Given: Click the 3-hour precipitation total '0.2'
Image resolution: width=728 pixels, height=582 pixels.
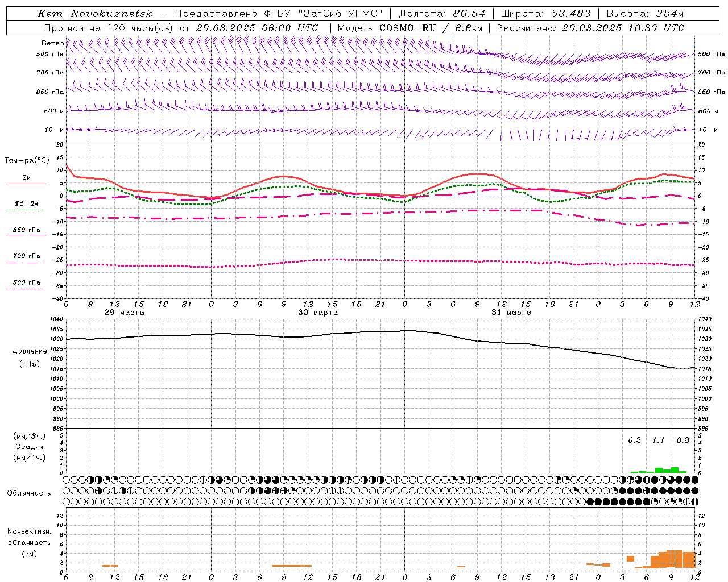Looking at the screenshot, I should click(634, 440).
